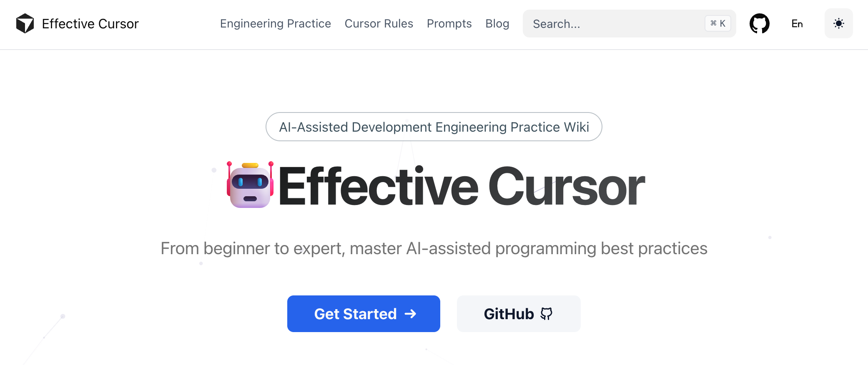Click the ⌘ K shortcut badge

717,23
